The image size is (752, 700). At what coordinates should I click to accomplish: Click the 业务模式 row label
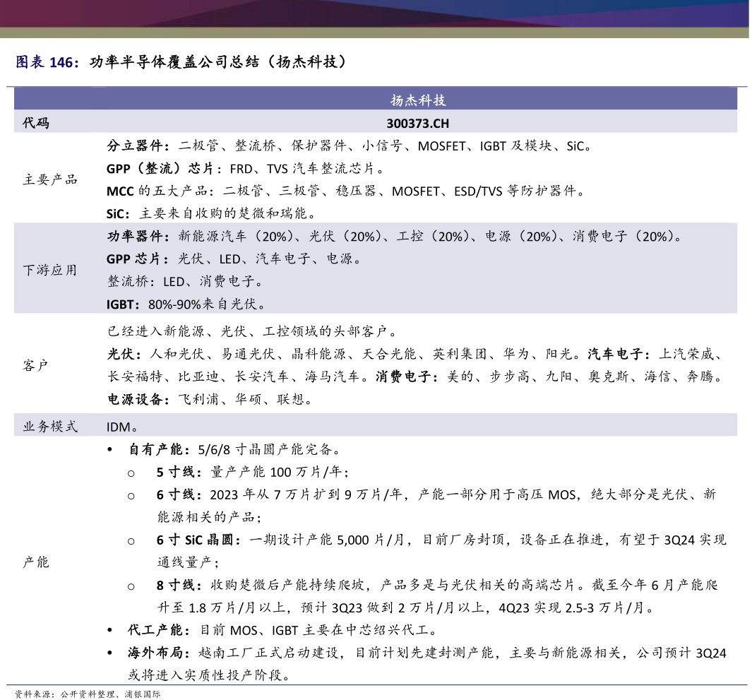(x=50, y=427)
